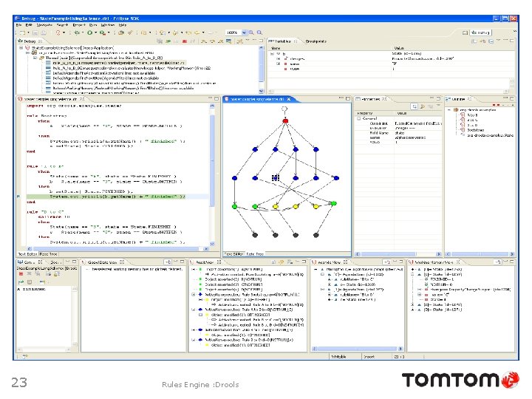Select the highlighted Rete node in the diagram
The image size is (532, 399).
pyautogui.click(x=276, y=178)
